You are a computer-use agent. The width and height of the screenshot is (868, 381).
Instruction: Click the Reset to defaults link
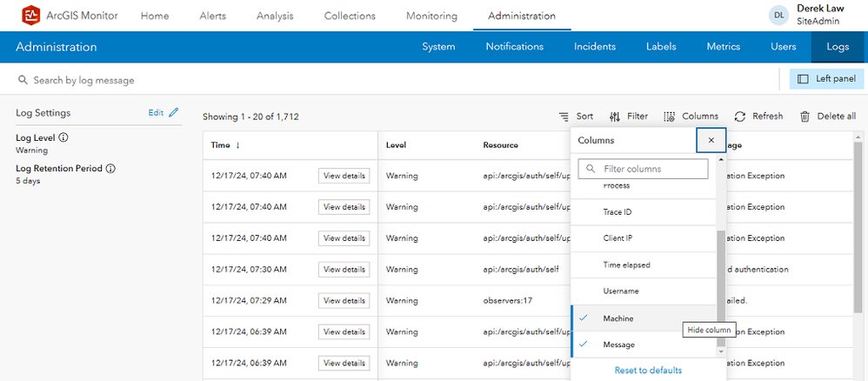tap(648, 371)
